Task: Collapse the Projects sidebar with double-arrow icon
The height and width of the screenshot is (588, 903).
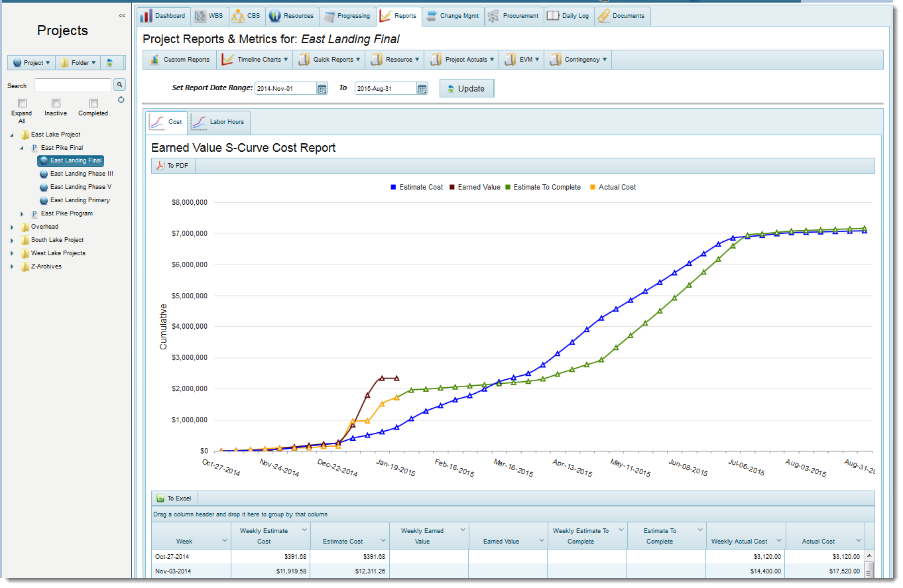Action: point(122,16)
